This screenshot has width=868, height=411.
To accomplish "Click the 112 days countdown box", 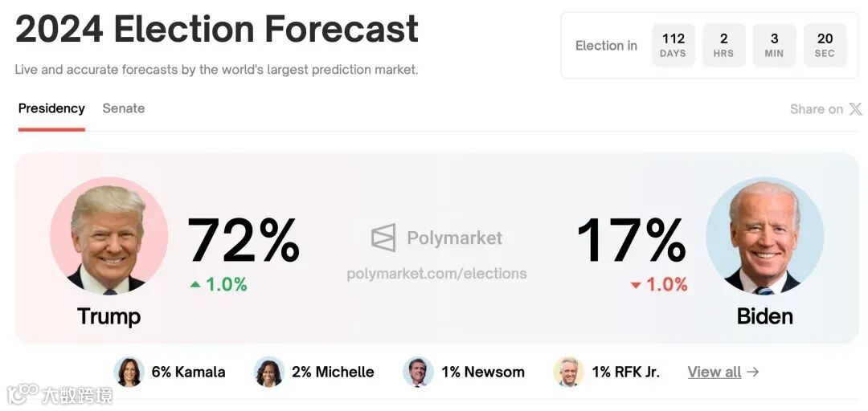I will [x=673, y=45].
